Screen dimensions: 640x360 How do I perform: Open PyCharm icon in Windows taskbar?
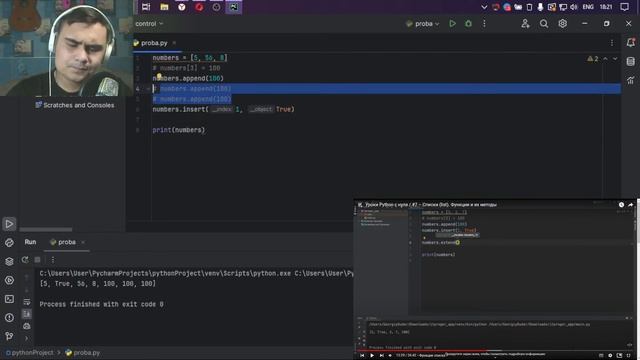[x=234, y=7]
